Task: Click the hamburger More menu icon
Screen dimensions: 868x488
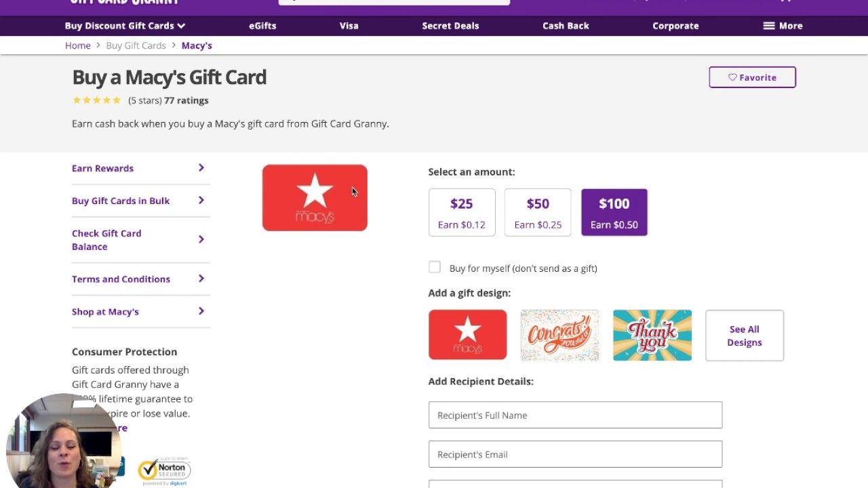Action: pos(769,26)
